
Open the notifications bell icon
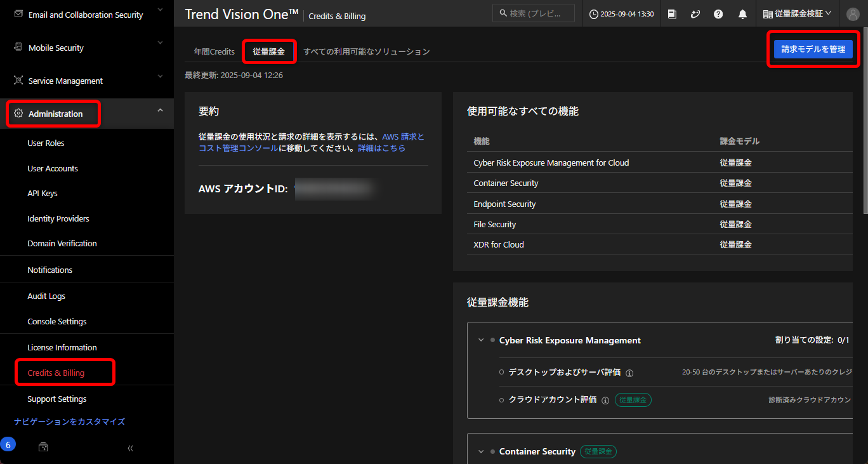(742, 14)
